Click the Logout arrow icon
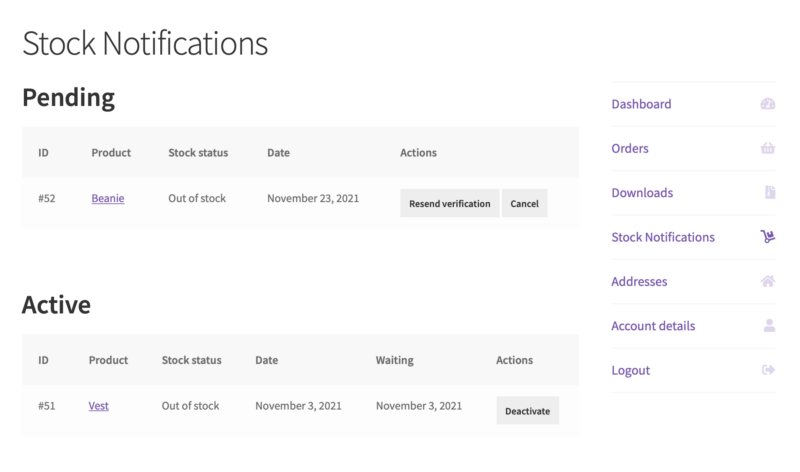Screen dimensions: 800x472 click(768, 370)
